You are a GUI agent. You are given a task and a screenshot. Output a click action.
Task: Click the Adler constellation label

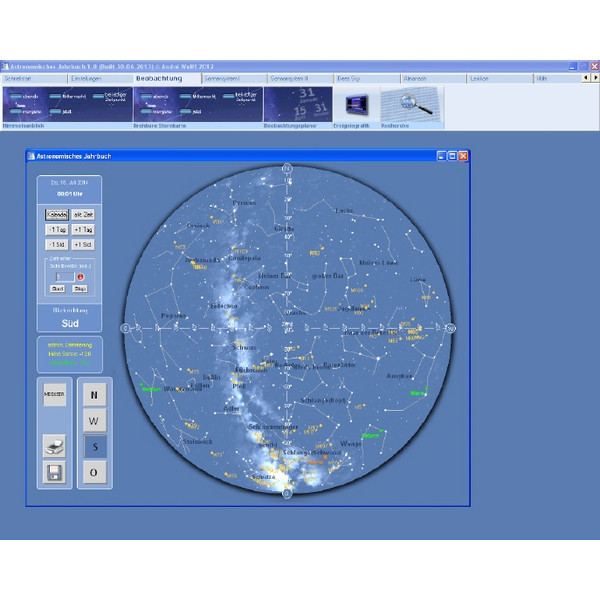pyautogui.click(x=232, y=408)
